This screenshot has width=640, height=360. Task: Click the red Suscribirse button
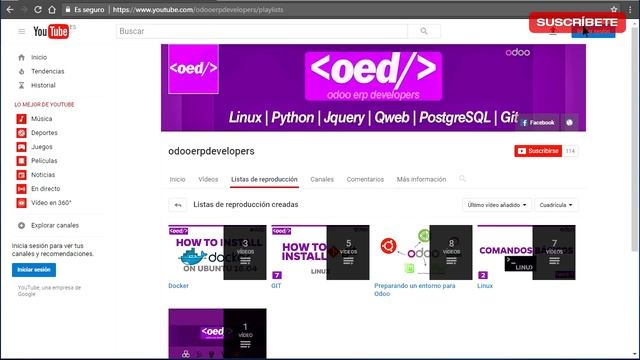pyautogui.click(x=538, y=151)
